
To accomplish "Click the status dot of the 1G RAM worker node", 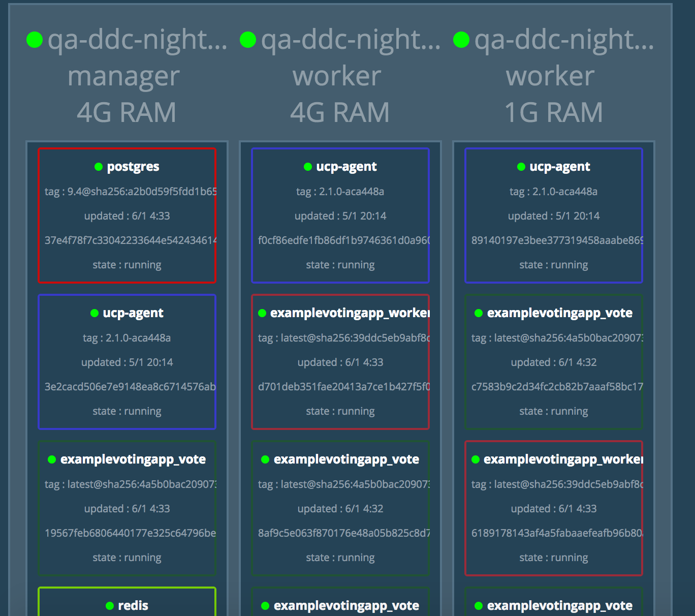I will [x=461, y=40].
